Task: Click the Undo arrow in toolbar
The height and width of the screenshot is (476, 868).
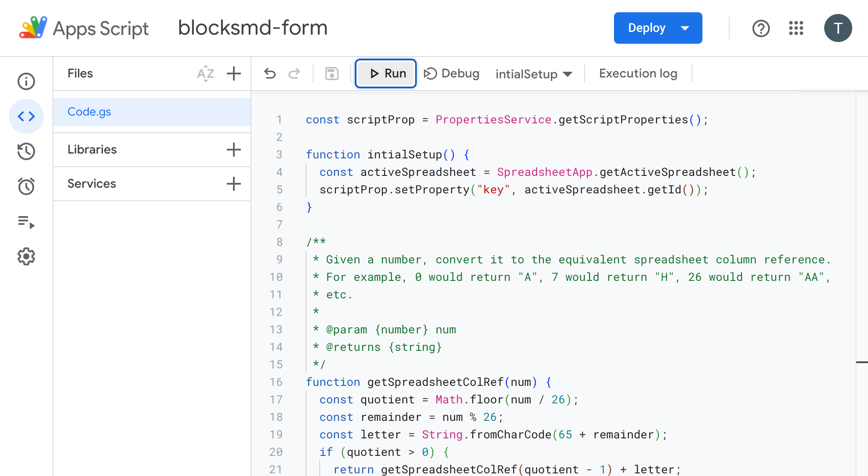Action: pos(270,73)
